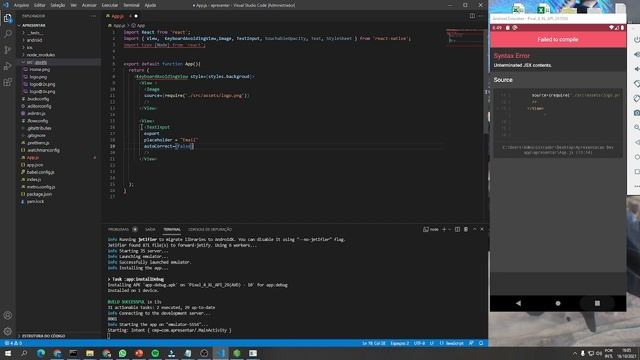Split the terminal panel
The height and width of the screenshot is (360, 640).
pos(457,229)
